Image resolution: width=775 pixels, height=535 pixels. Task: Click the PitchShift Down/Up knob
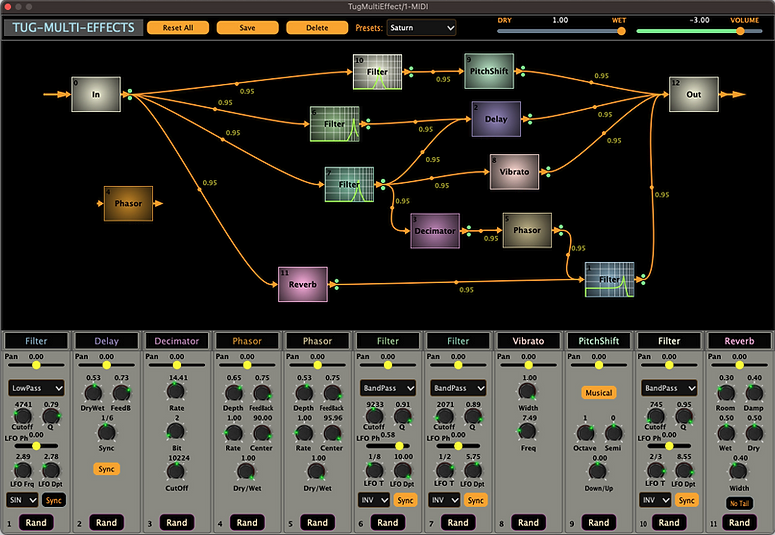[x=598, y=471]
